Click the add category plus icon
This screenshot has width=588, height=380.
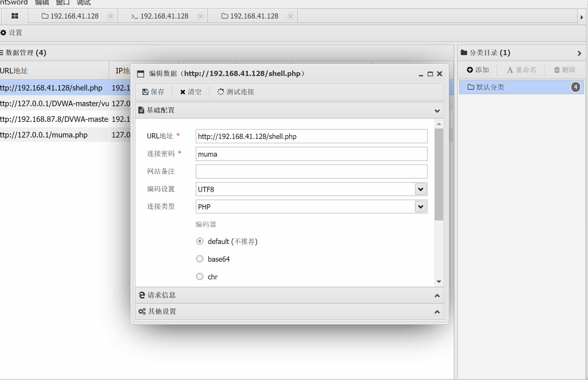470,70
